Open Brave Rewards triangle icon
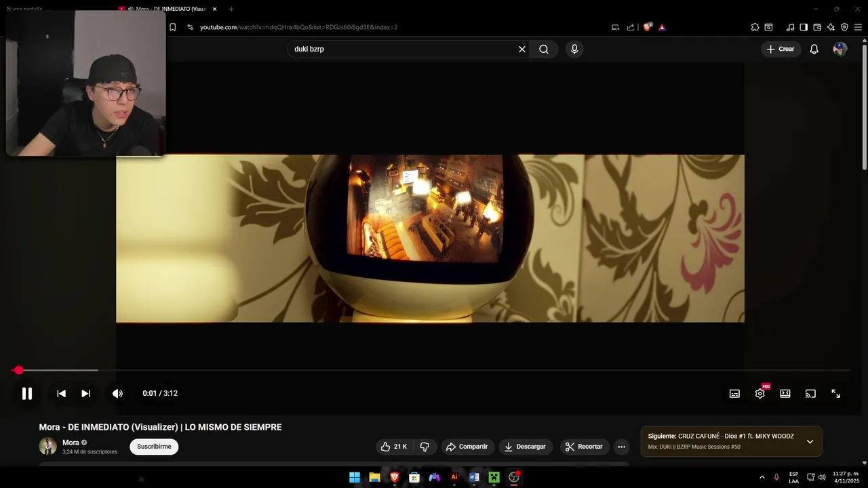Screen dimensions: 868x488 pyautogui.click(x=662, y=27)
